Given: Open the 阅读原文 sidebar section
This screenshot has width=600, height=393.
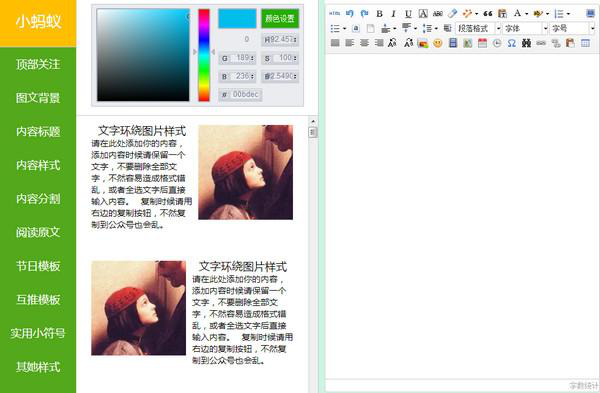Looking at the screenshot, I should (x=38, y=232).
